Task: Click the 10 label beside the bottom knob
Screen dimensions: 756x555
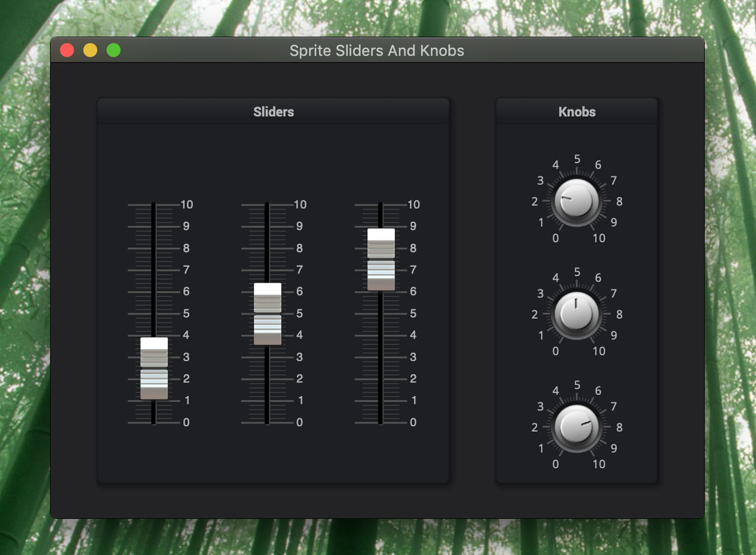Action: tap(599, 464)
